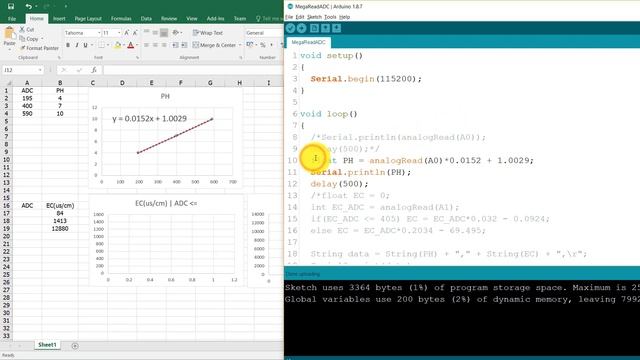Toggle Italic formatting
The width and height of the screenshot is (640, 360).
click(76, 45)
